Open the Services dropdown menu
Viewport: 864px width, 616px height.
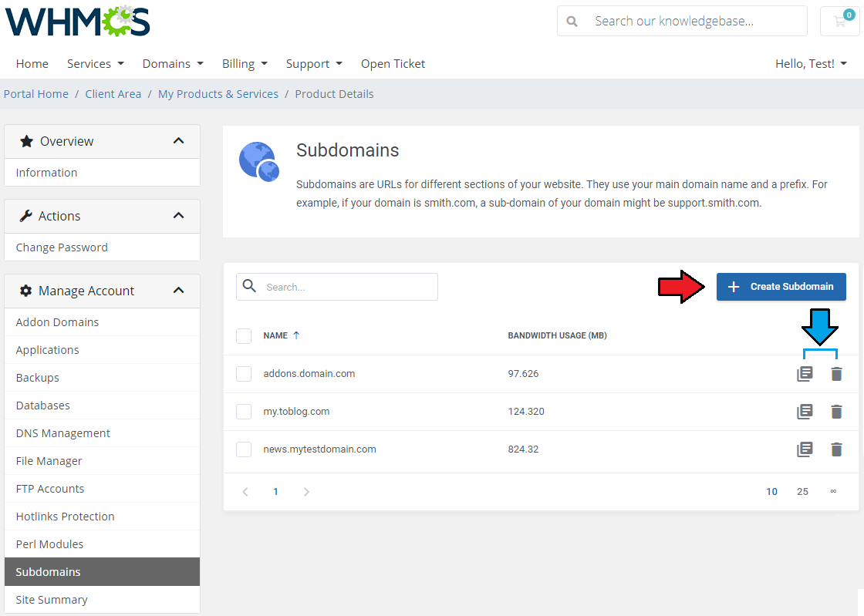96,64
